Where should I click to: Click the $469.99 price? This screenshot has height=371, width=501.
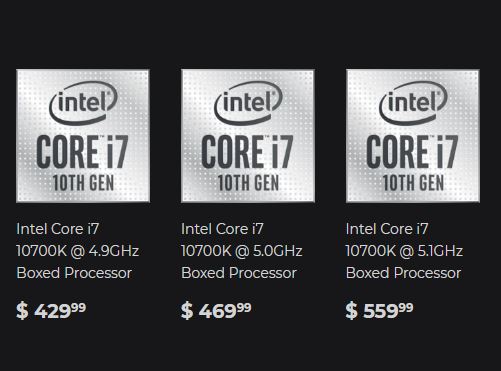click(x=216, y=310)
